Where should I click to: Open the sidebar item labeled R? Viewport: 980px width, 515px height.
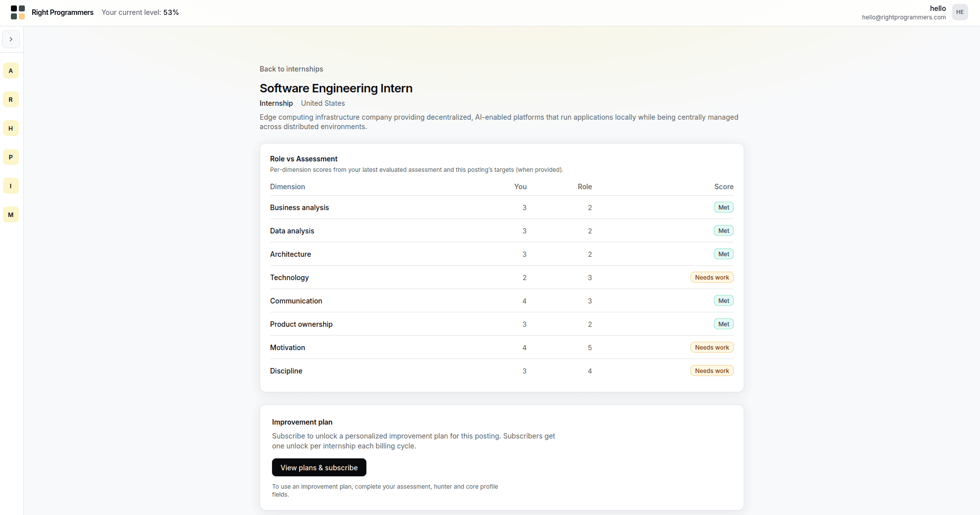pos(11,100)
